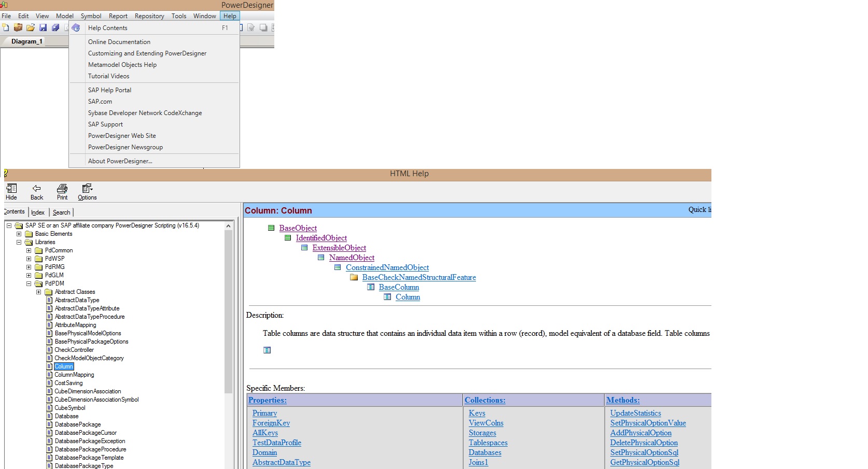Viewport: 868px width, 469px height.
Task: Click the Save diskette toolbar icon
Action: click(x=43, y=27)
